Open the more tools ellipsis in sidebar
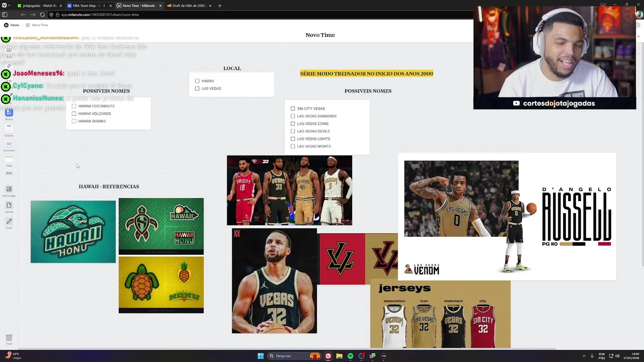This screenshot has width=644, height=362. click(x=9, y=173)
